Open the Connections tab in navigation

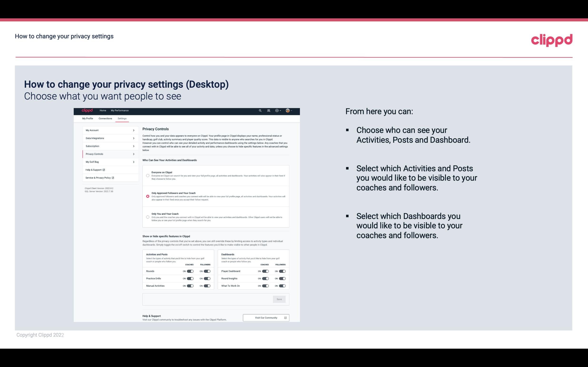click(x=105, y=118)
